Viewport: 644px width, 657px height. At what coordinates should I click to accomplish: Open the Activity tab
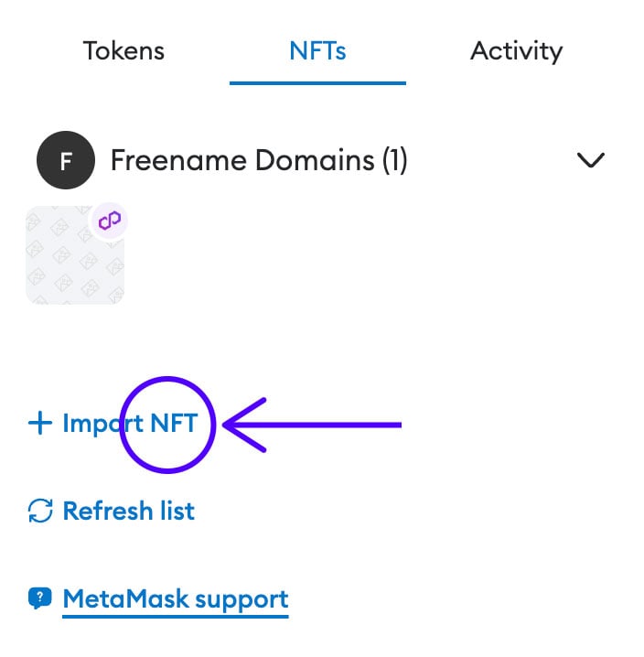pyautogui.click(x=516, y=50)
